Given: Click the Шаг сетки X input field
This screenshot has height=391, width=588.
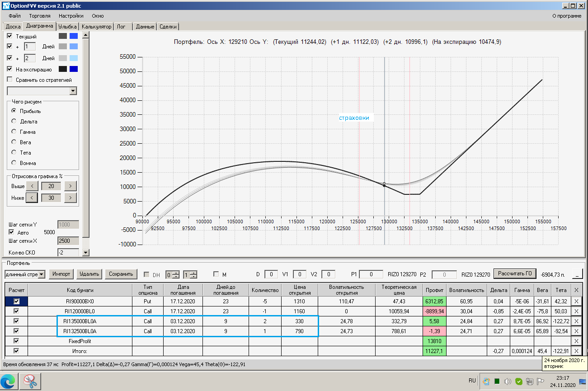Looking at the screenshot, I should [68, 241].
